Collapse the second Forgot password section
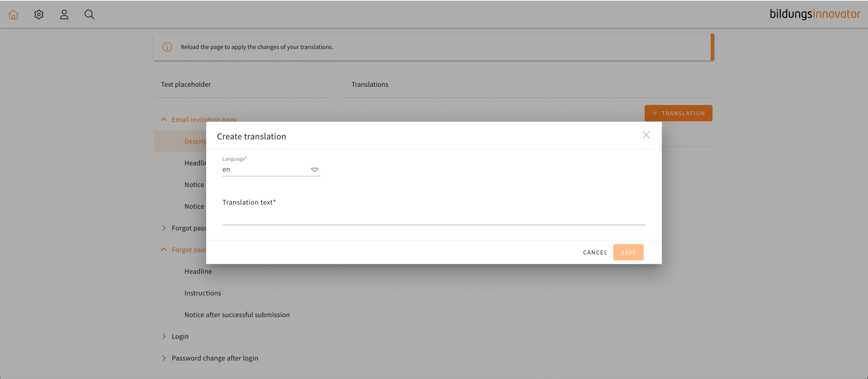This screenshot has height=379, width=868. pyautogui.click(x=164, y=250)
